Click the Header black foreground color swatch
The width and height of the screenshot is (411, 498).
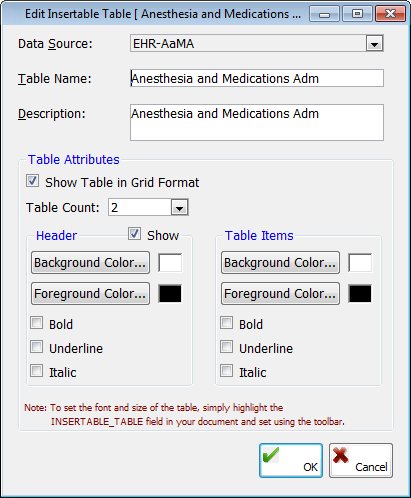pyautogui.click(x=170, y=294)
